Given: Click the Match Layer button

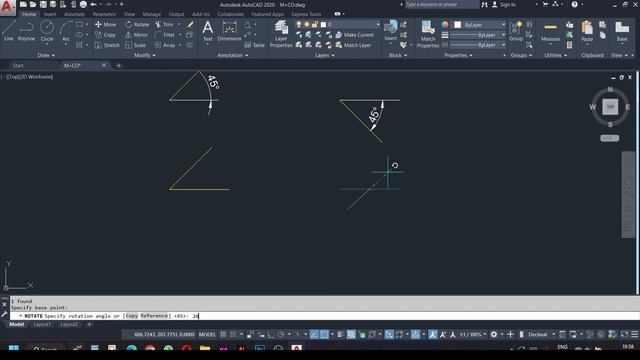Looking at the screenshot, I should tap(353, 45).
